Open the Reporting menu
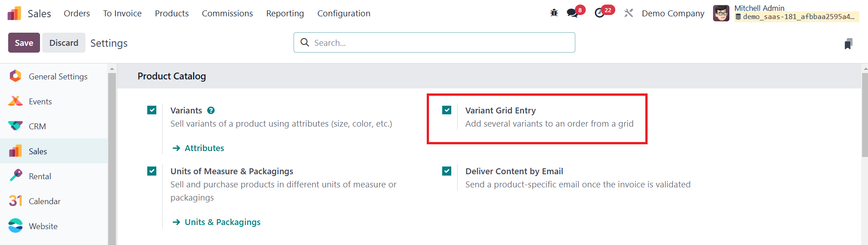The width and height of the screenshot is (868, 245). coord(285,14)
